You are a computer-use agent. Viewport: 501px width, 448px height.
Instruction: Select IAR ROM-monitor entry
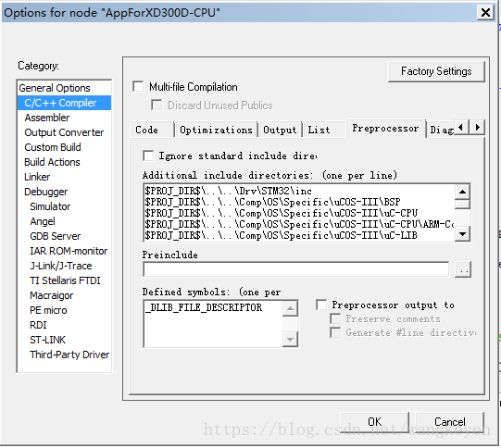[69, 251]
